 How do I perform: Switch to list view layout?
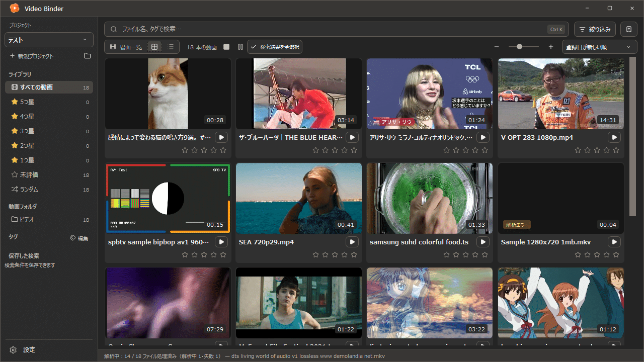[171, 47]
